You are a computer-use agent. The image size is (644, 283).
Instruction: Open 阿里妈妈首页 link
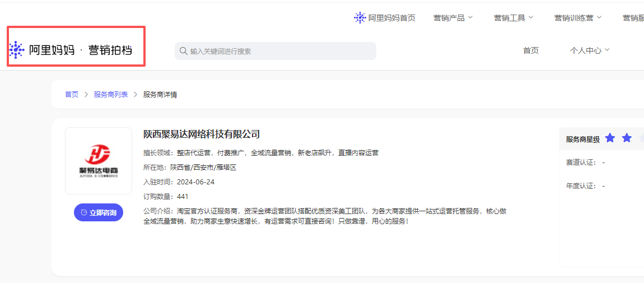click(x=392, y=18)
